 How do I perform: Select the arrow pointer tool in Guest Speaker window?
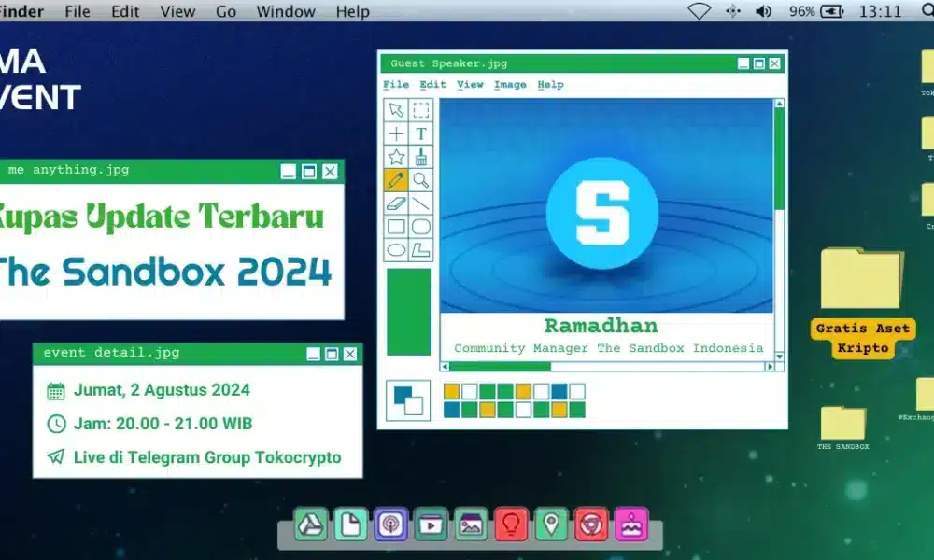[x=396, y=110]
